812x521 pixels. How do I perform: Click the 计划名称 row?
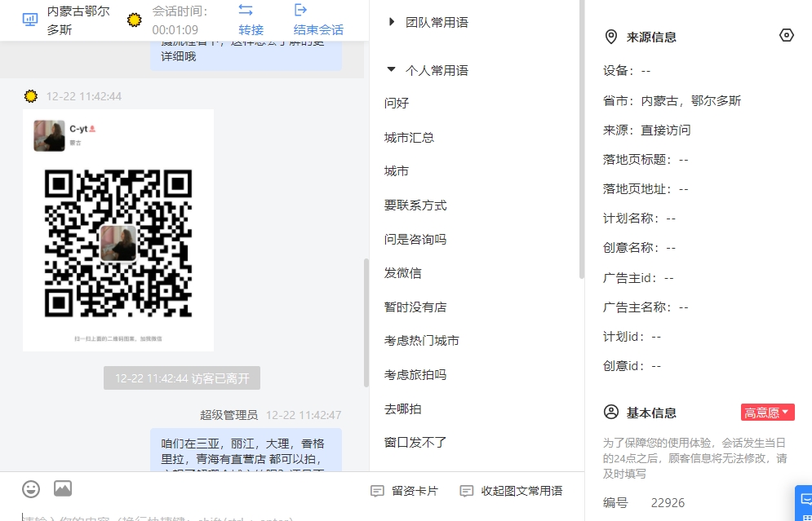point(639,219)
